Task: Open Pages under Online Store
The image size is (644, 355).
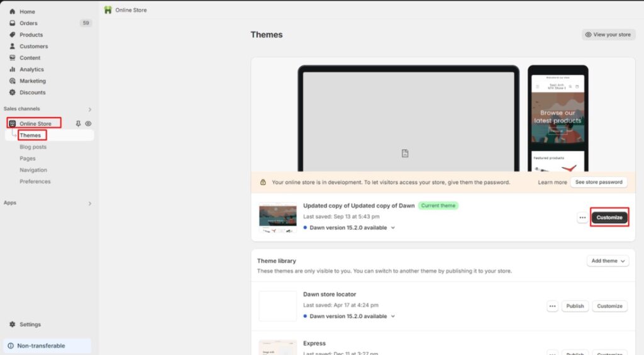Action: 28,158
